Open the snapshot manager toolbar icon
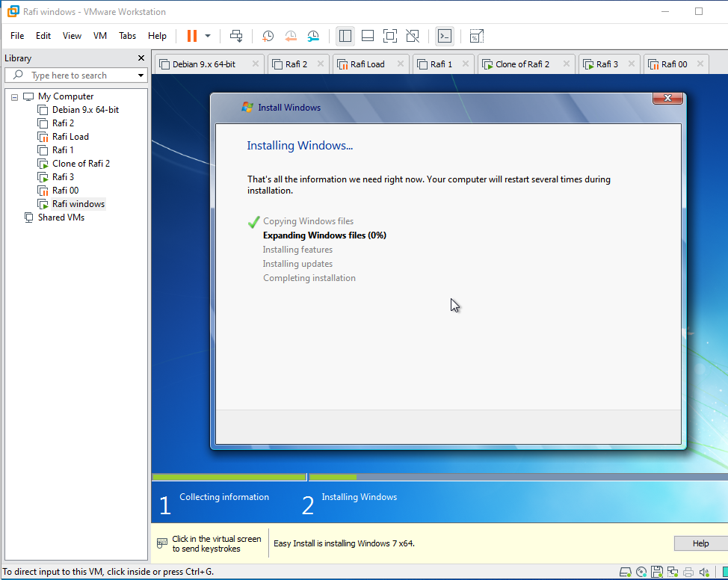 point(313,36)
